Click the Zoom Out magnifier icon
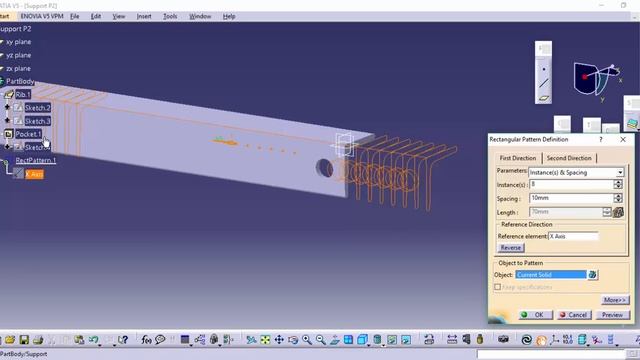The height and width of the screenshot is (360, 640). (x=320, y=339)
